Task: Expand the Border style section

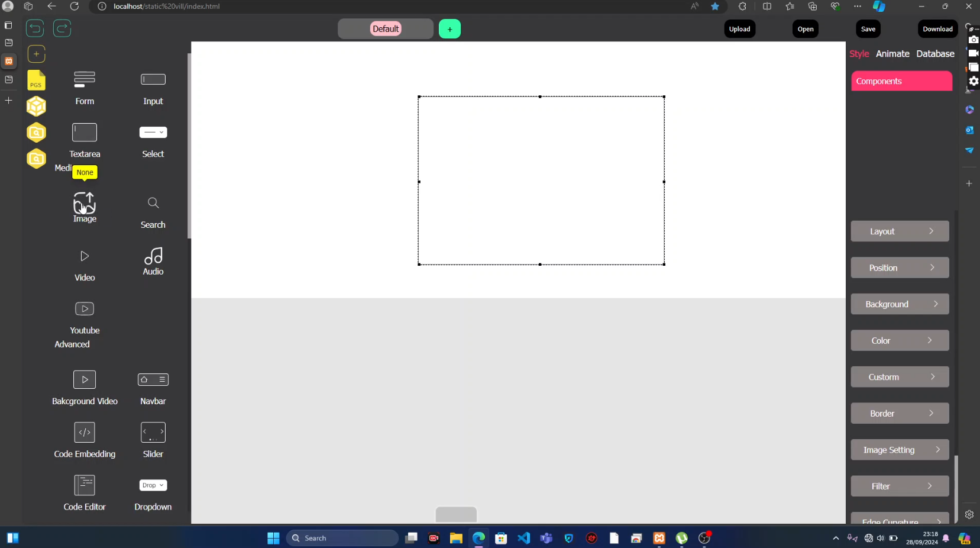Action: tap(900, 413)
